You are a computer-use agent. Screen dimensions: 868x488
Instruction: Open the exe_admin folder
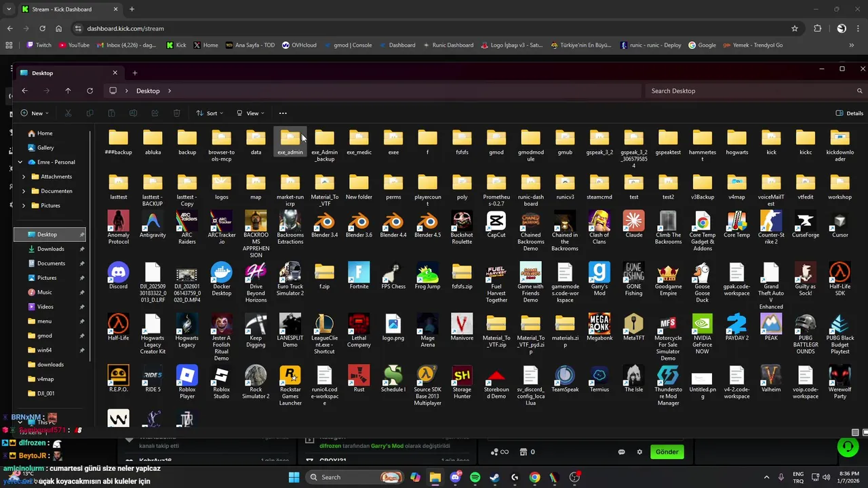(x=290, y=142)
